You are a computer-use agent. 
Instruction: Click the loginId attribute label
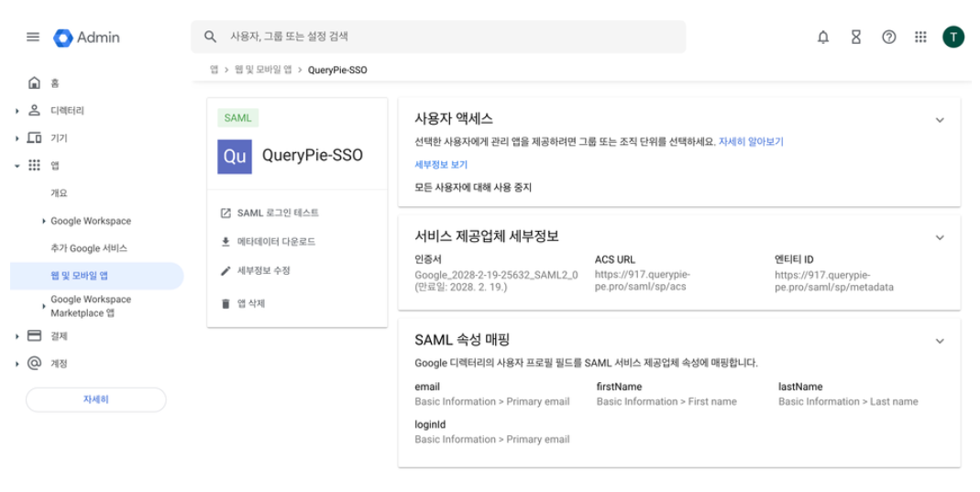[x=430, y=424]
